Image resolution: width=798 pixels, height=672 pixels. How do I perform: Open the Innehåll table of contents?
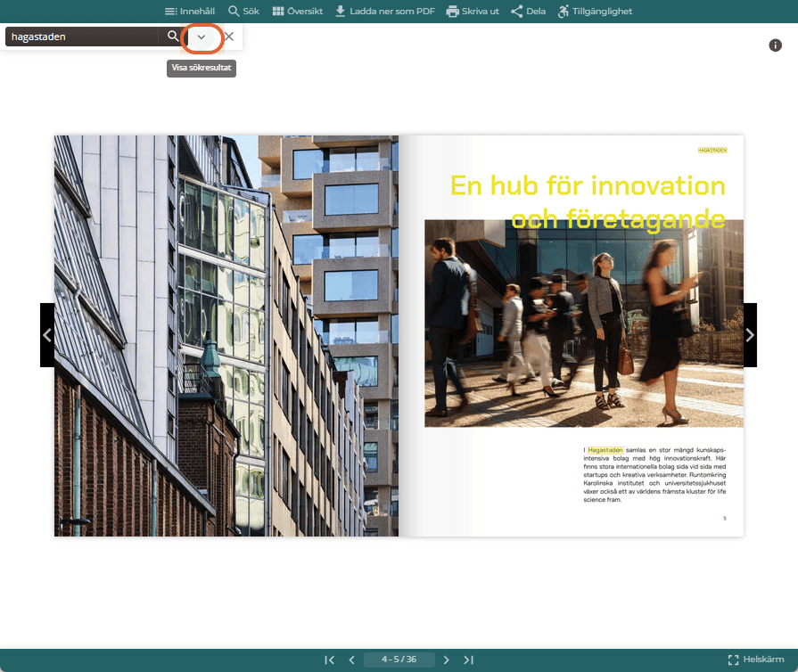(x=189, y=12)
